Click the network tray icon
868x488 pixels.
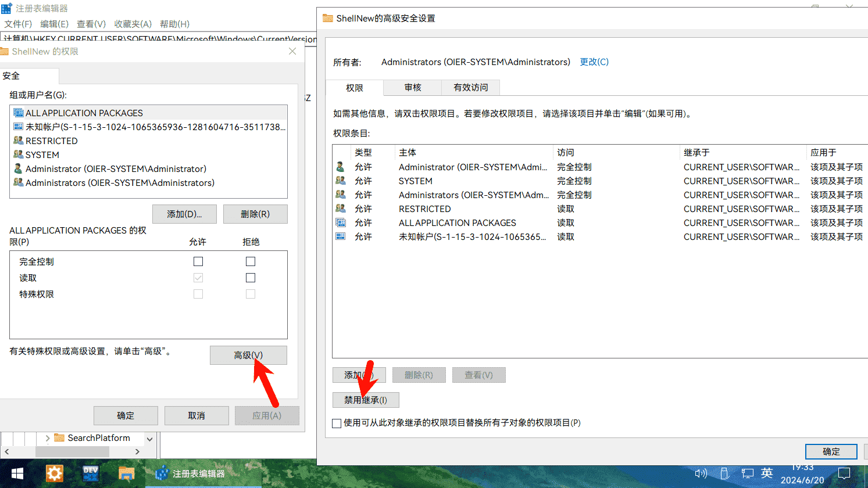click(x=747, y=473)
